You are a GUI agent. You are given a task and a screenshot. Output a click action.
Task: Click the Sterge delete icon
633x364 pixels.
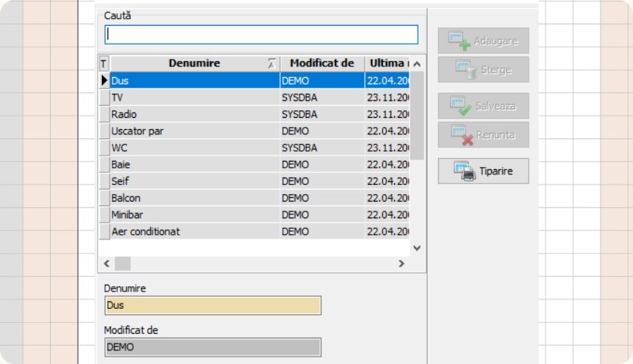pos(464,70)
